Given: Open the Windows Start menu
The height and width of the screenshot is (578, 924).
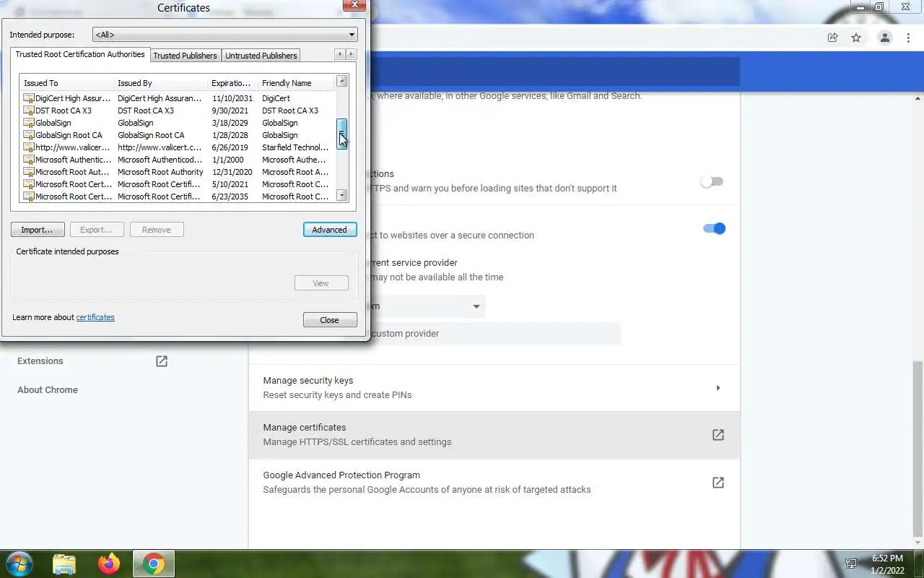Looking at the screenshot, I should (19, 564).
